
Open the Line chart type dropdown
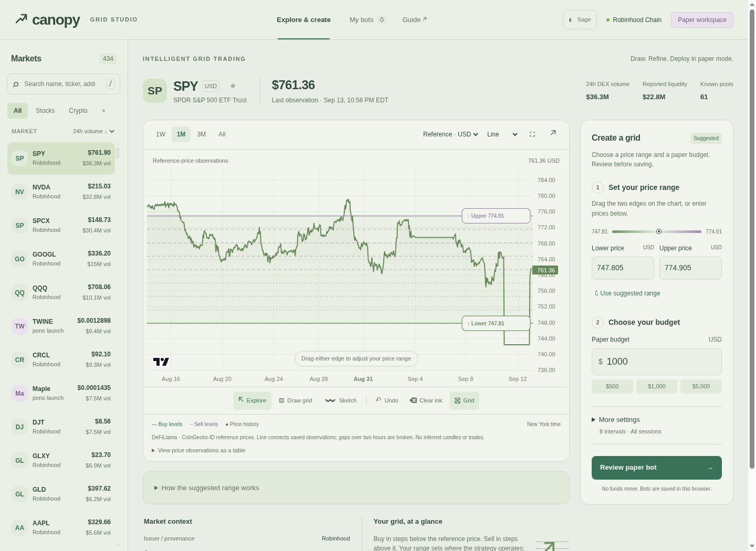(x=502, y=134)
